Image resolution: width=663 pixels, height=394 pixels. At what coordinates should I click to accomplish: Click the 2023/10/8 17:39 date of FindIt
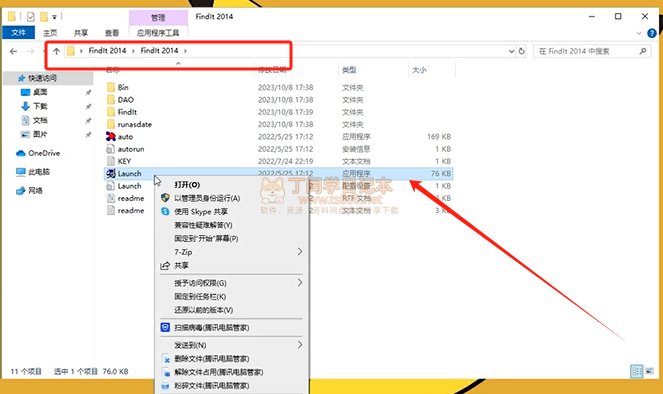[x=285, y=112]
